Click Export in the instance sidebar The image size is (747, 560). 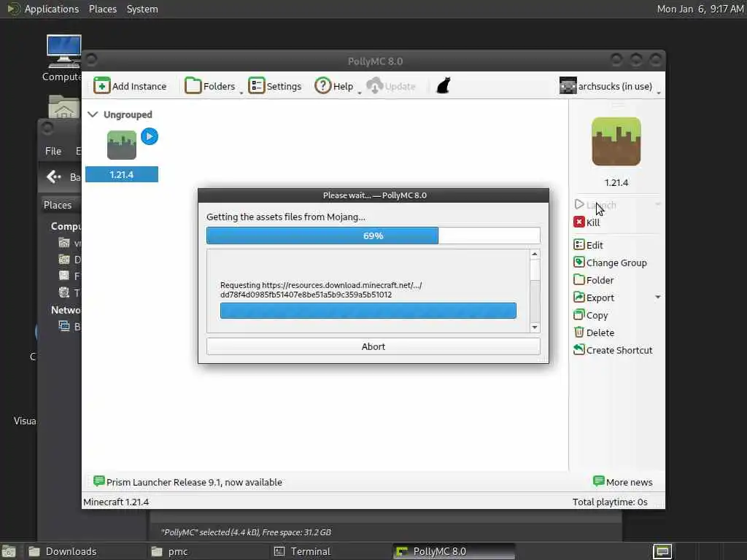(x=594, y=297)
